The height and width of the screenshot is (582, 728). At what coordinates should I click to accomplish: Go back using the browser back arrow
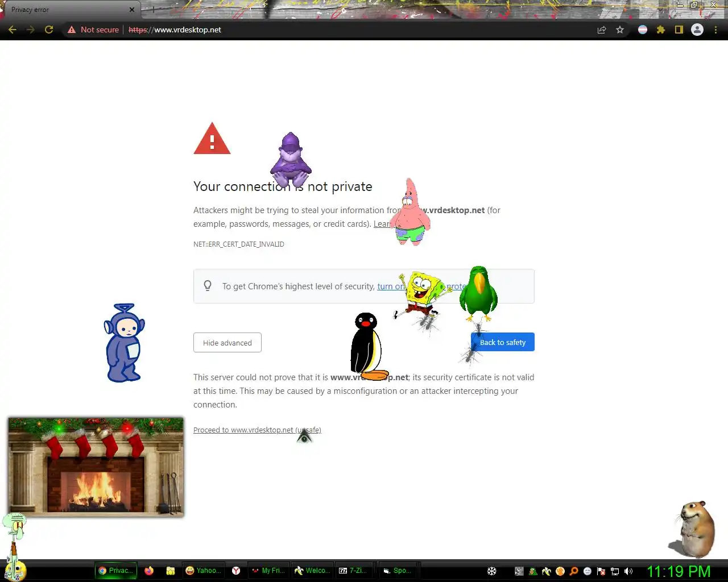click(x=13, y=30)
